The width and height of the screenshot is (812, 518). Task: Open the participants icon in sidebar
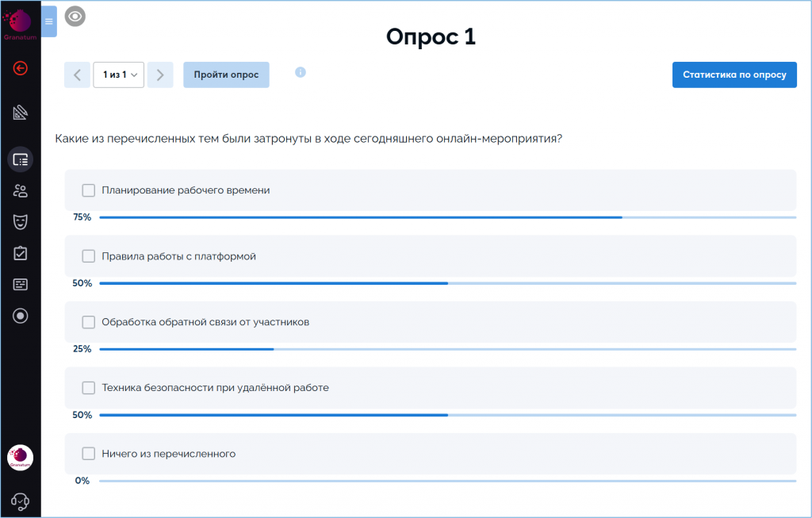point(21,190)
